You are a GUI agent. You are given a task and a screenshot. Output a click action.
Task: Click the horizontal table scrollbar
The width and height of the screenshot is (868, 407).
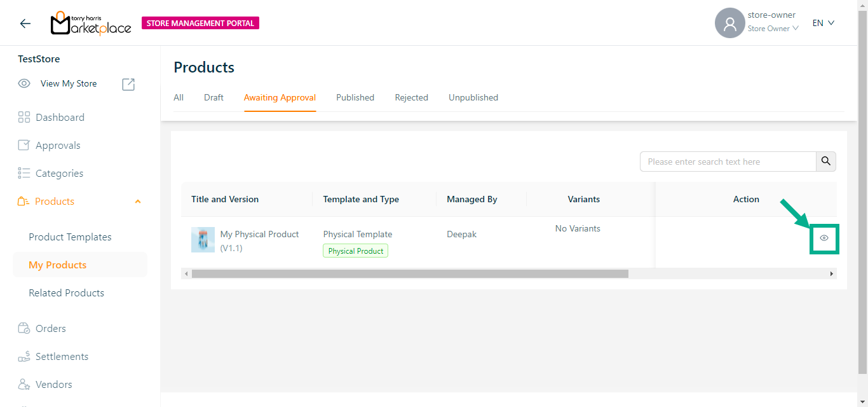click(x=409, y=273)
